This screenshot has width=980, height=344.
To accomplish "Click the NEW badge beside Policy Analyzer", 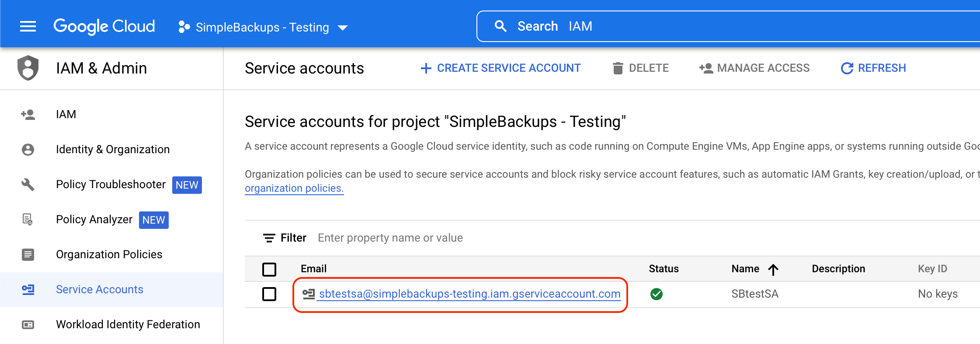I will pyautogui.click(x=154, y=220).
